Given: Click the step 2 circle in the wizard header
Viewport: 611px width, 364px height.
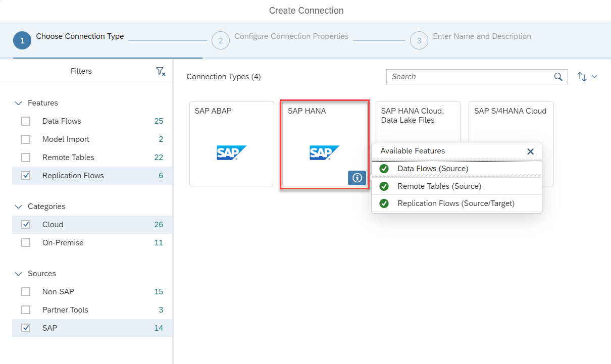Looking at the screenshot, I should point(221,40).
